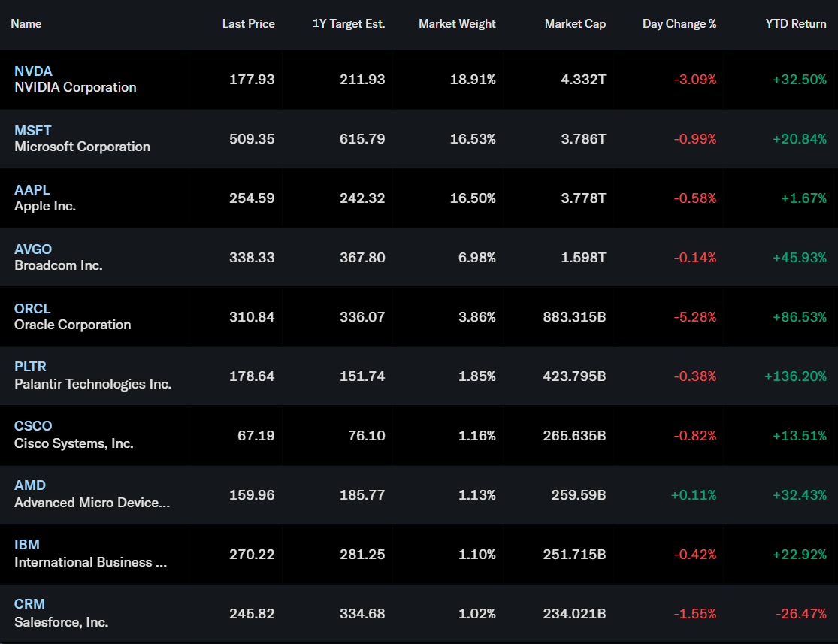The height and width of the screenshot is (644, 838).
Task: Open the NVDA ticker link
Action: [x=33, y=71]
